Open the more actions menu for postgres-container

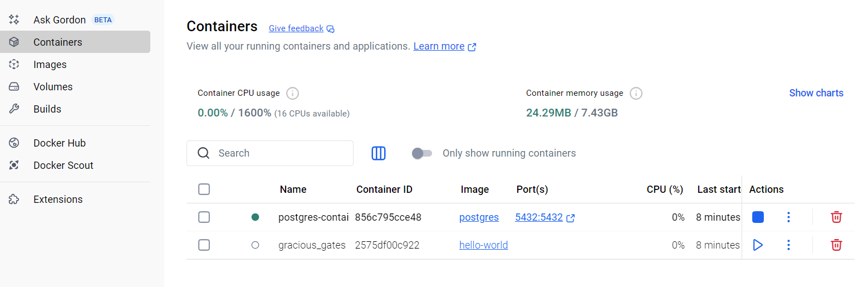788,217
